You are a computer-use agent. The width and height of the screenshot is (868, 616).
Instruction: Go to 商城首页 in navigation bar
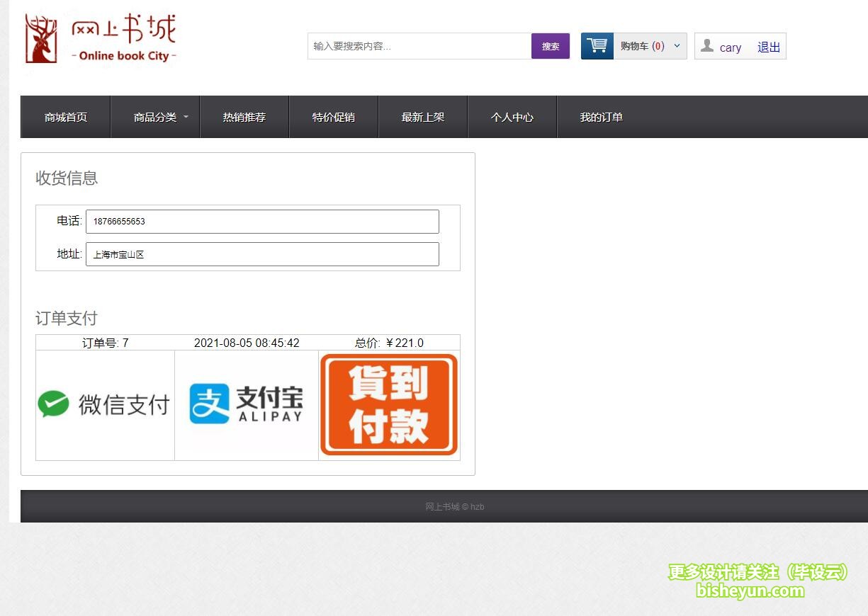pyautogui.click(x=66, y=117)
